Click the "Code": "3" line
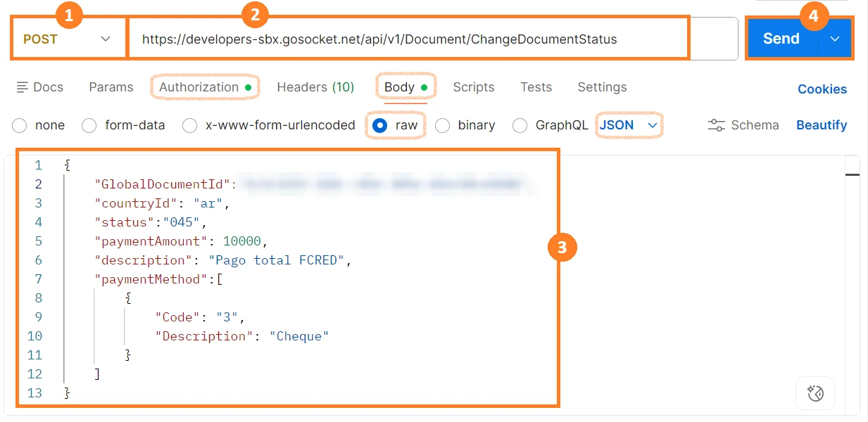Image resolution: width=868 pixels, height=422 pixels. click(200, 317)
